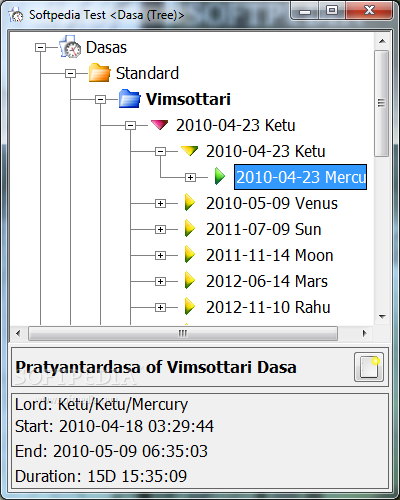Click the horizontal scrollbar right arrow

pyautogui.click(x=364, y=333)
